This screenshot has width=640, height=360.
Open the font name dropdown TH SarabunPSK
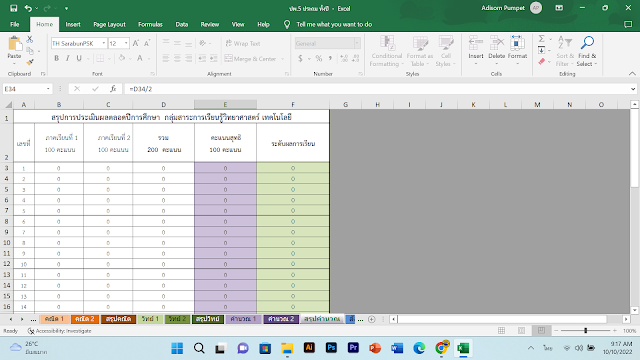[x=104, y=43]
